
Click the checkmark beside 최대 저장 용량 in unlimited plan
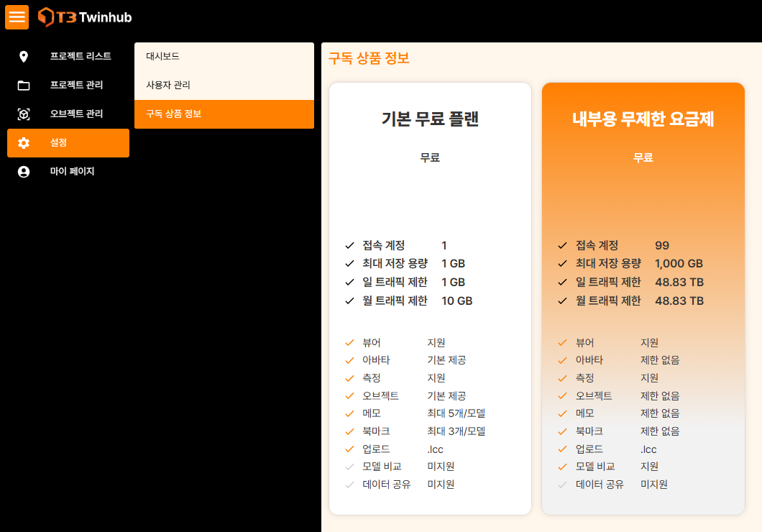(x=562, y=263)
